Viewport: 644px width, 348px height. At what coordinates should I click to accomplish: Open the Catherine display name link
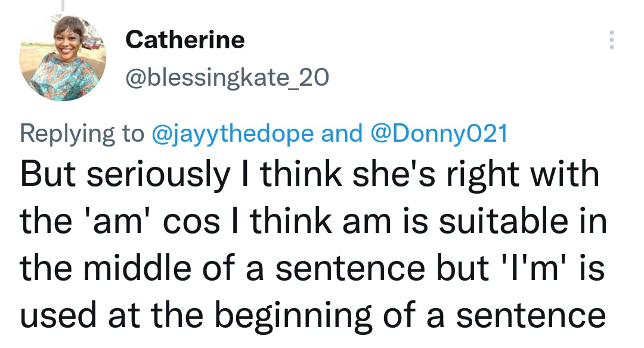[185, 40]
